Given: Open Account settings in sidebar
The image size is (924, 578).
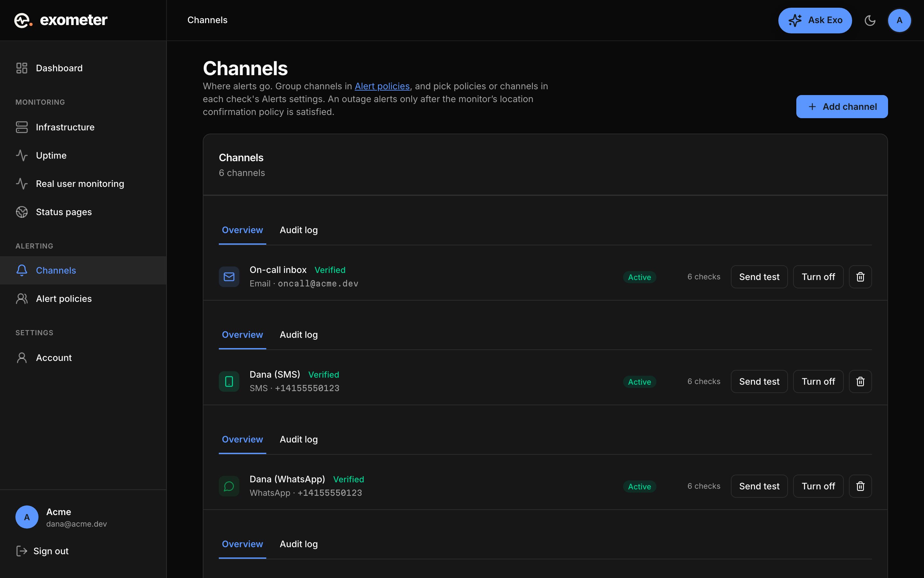Looking at the screenshot, I should (x=83, y=358).
